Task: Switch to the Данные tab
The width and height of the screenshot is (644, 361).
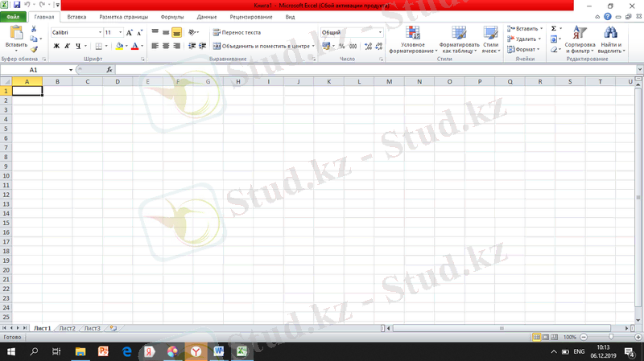Action: tap(207, 17)
